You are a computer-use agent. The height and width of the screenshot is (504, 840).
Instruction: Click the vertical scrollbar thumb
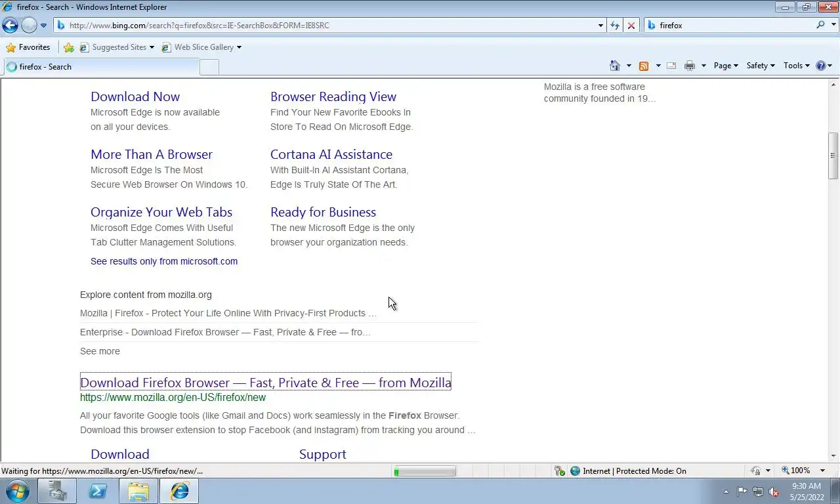pyautogui.click(x=833, y=156)
